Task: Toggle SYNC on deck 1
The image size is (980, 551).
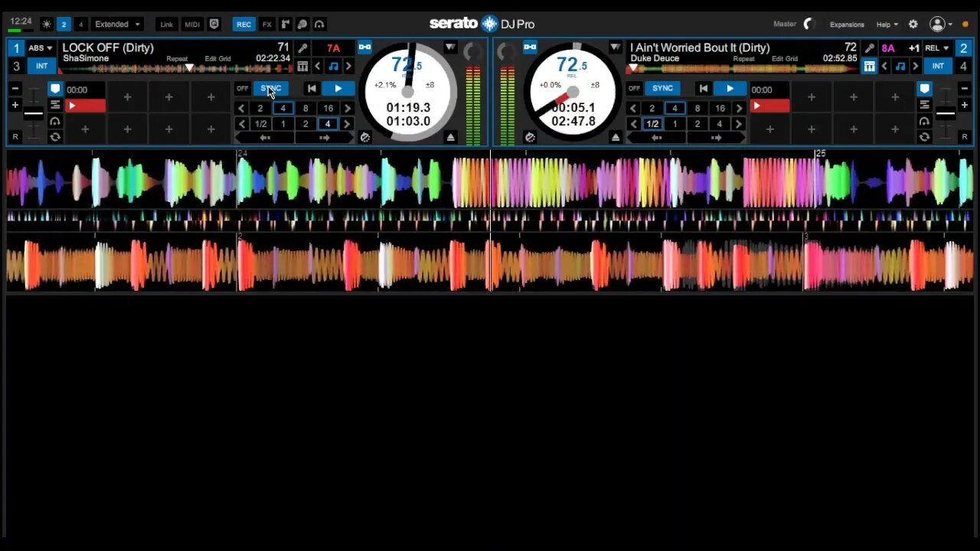Action: (271, 89)
